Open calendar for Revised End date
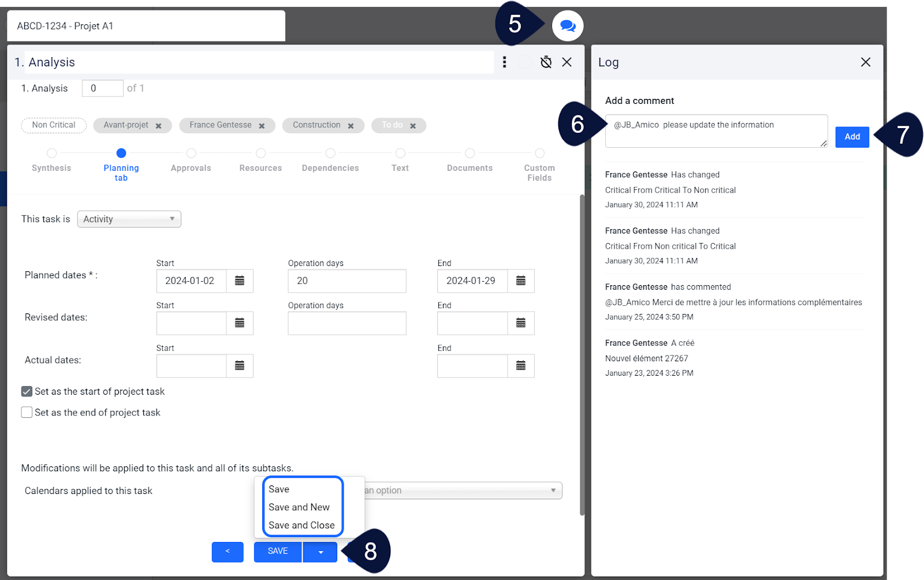The image size is (924, 580). point(521,323)
